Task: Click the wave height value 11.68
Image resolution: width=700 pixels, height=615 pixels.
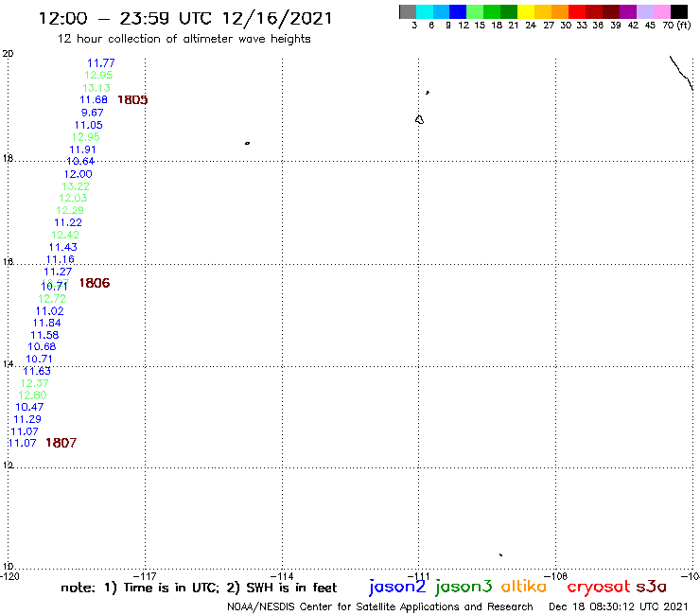Action: click(94, 100)
